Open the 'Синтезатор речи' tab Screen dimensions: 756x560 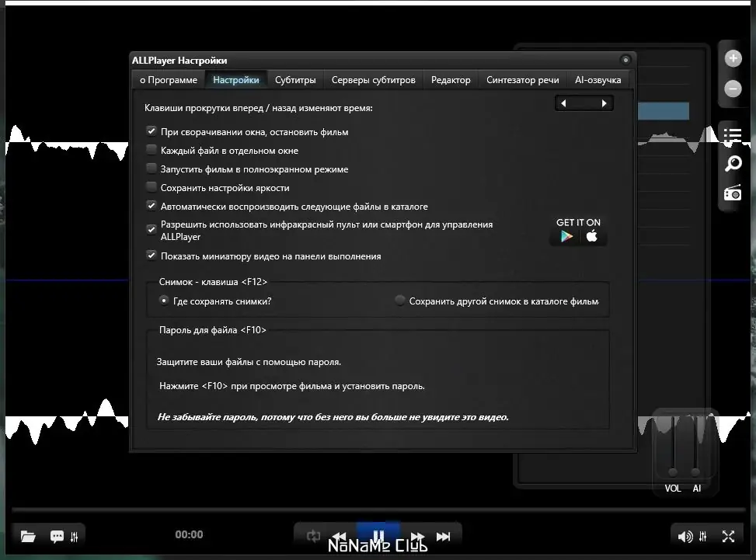pyautogui.click(x=522, y=80)
